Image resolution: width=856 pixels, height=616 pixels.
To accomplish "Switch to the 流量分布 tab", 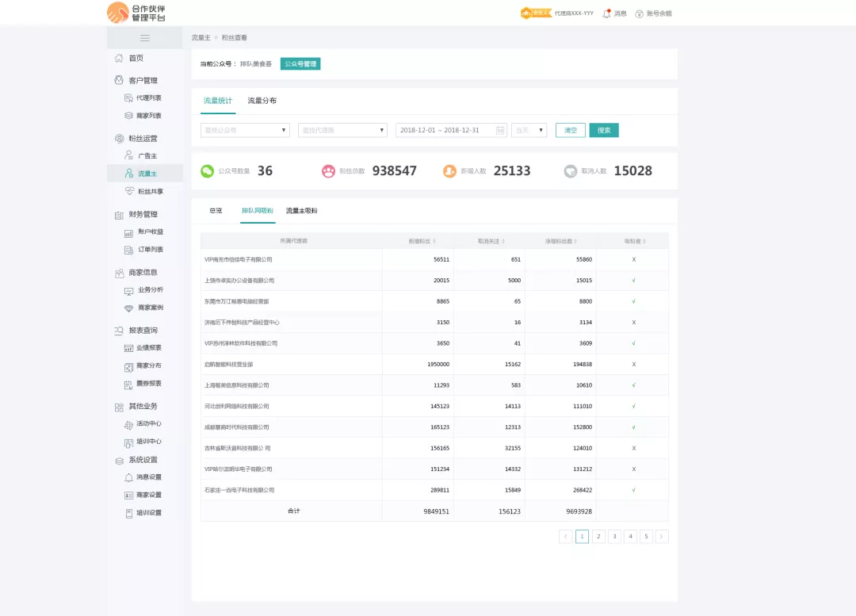I will click(262, 101).
